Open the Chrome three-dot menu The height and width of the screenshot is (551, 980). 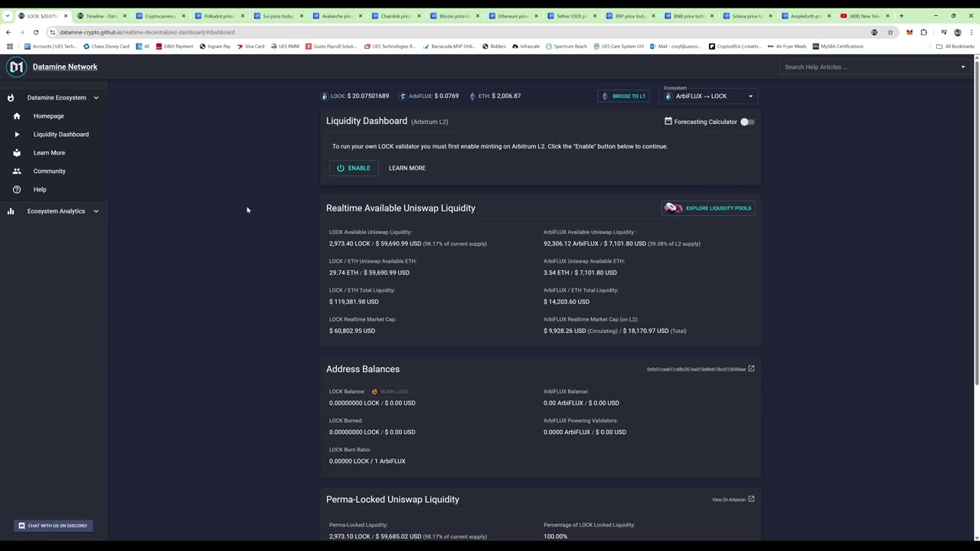click(x=972, y=32)
